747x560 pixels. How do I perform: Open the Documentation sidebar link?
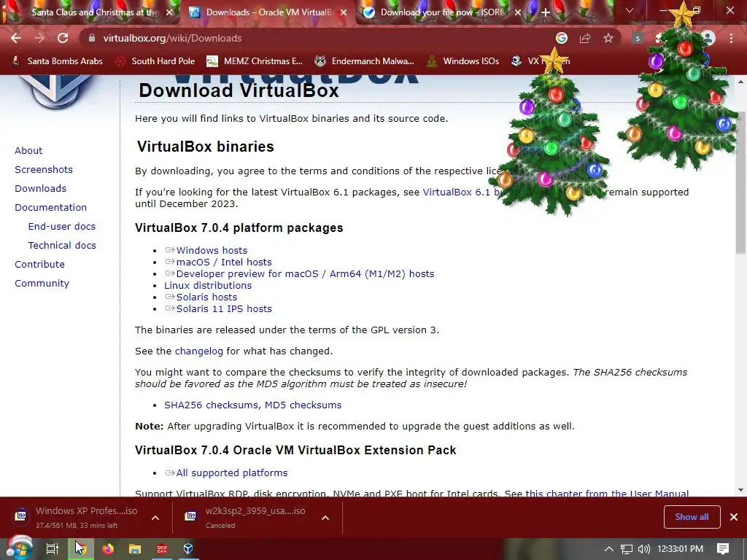click(50, 208)
